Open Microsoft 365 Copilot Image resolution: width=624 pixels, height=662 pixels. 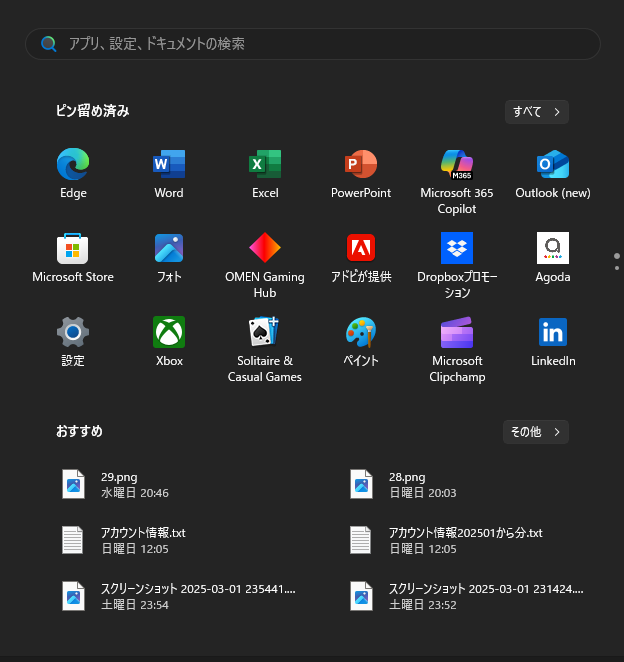[457, 182]
